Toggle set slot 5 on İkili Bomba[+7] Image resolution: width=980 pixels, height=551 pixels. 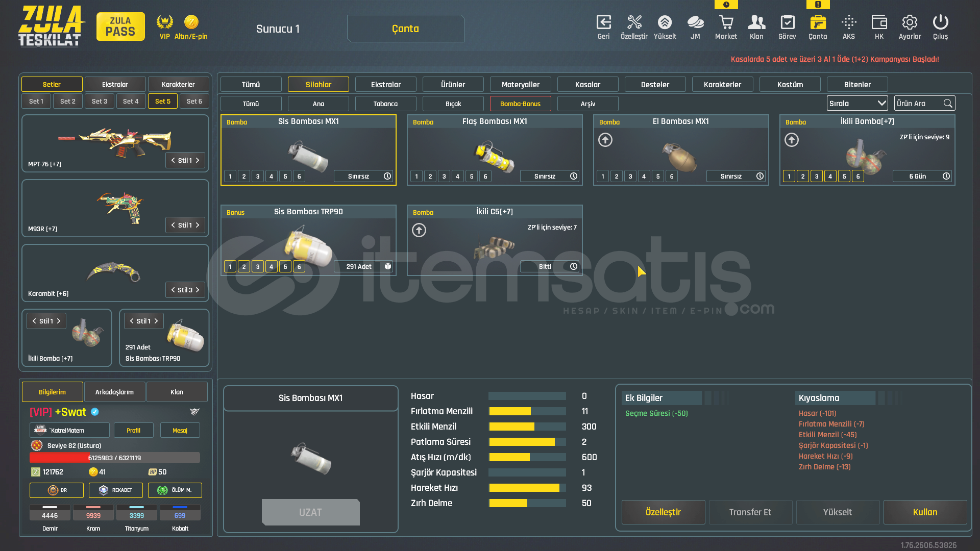(844, 177)
